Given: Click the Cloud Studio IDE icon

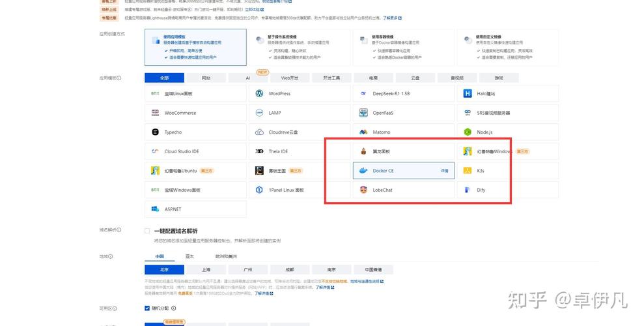Looking at the screenshot, I should [x=155, y=151].
